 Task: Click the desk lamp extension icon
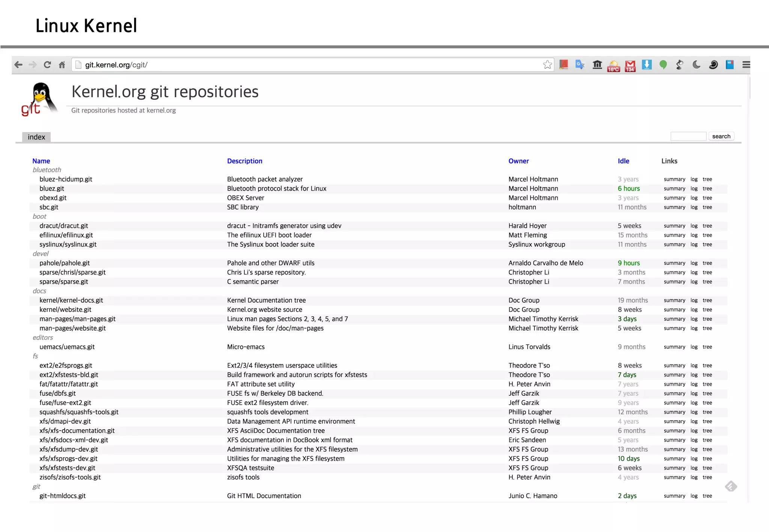click(x=680, y=65)
